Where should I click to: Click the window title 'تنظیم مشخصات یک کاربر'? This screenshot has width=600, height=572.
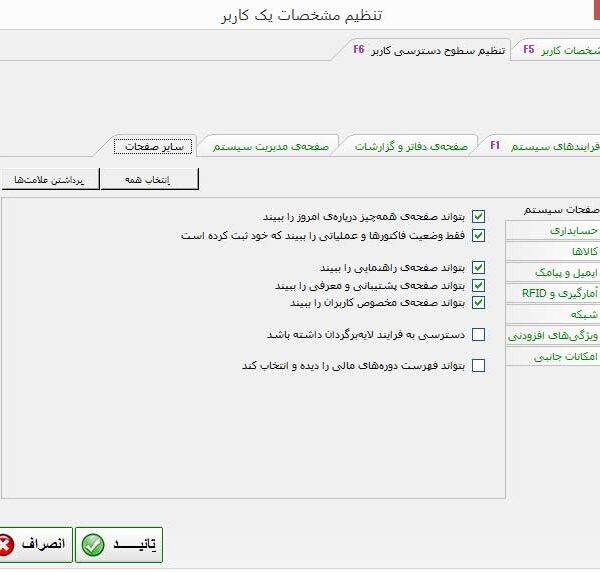[302, 16]
